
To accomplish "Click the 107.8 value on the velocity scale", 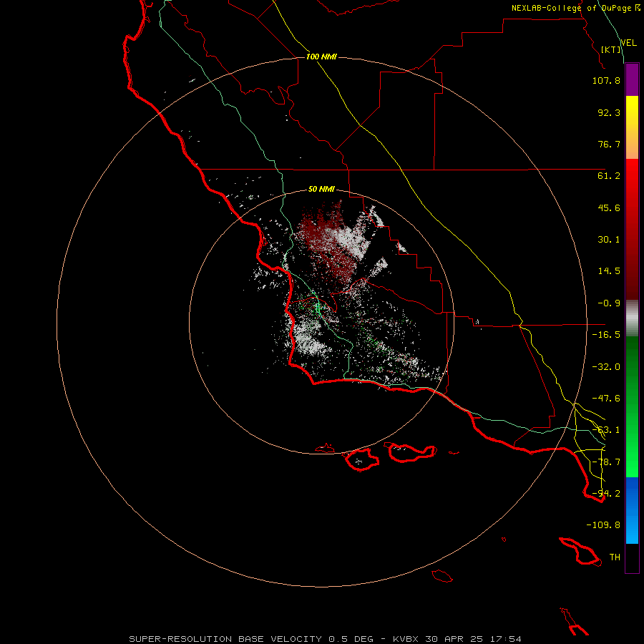I will click(x=606, y=80).
